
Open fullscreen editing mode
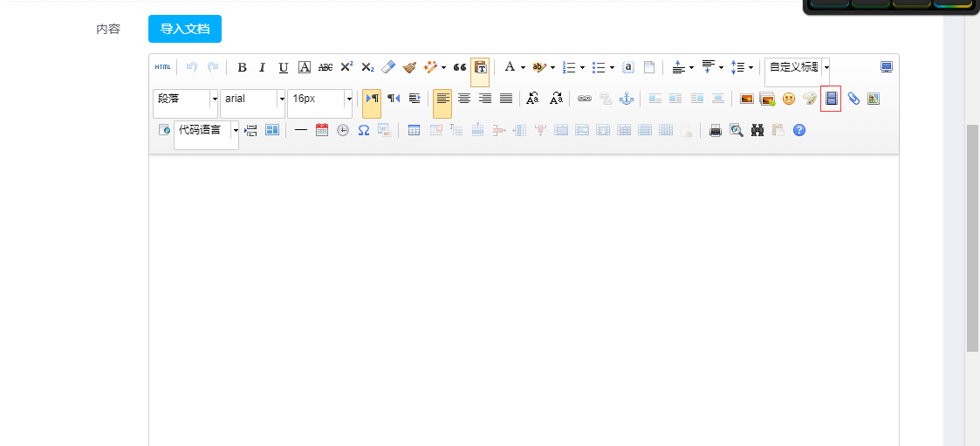[x=887, y=67]
